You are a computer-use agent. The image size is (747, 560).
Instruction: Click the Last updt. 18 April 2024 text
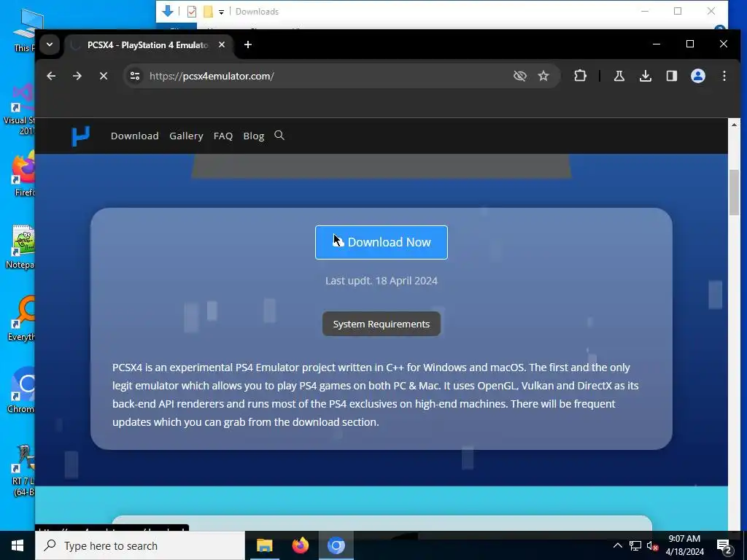pos(381,281)
